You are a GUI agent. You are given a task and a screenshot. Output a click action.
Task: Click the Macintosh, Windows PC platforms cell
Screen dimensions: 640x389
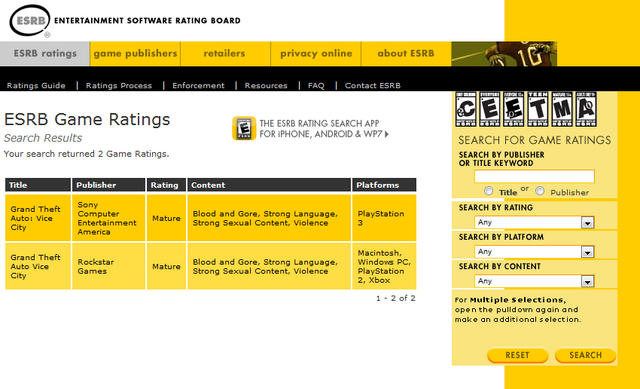[384, 266]
